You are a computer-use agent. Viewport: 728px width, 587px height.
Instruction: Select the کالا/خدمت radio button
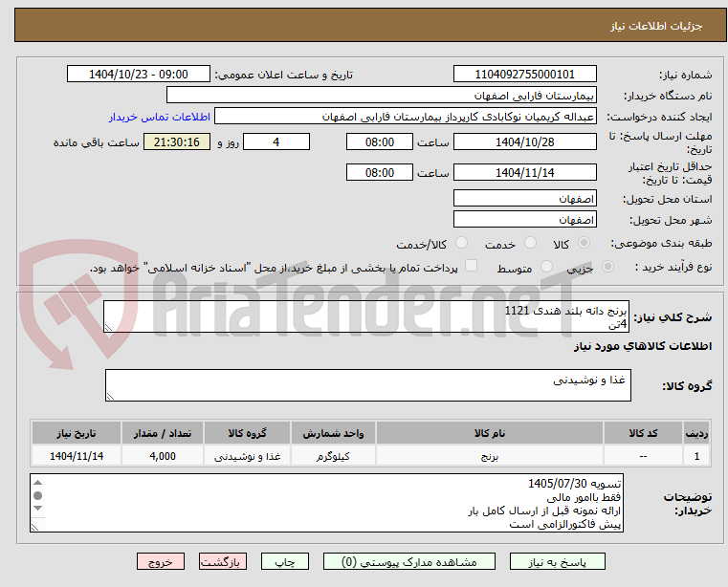pyautogui.click(x=461, y=243)
